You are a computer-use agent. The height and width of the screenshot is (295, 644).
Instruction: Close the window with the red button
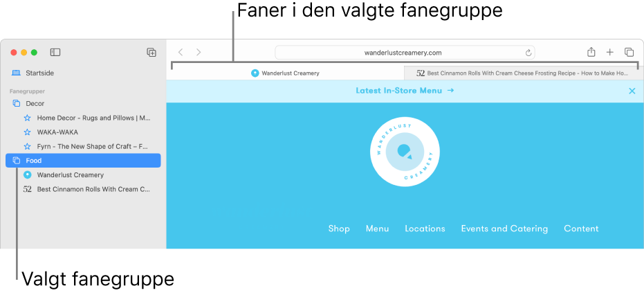[x=14, y=52]
